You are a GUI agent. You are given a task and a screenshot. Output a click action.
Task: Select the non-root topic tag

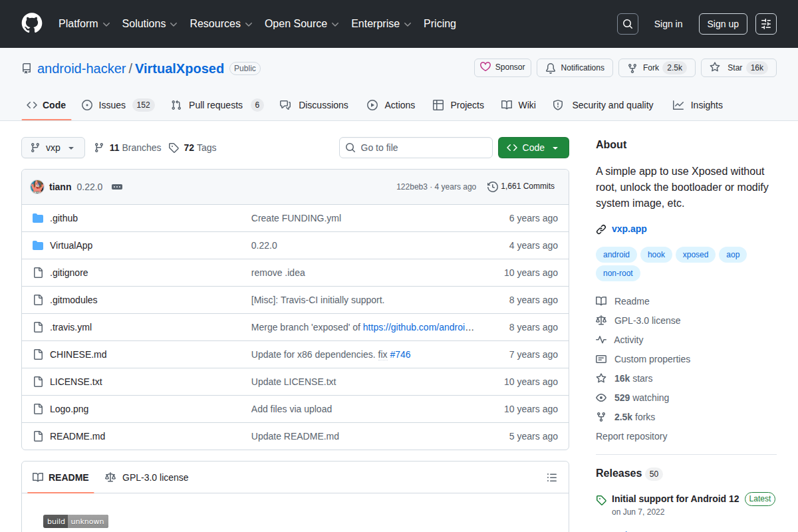click(x=618, y=273)
